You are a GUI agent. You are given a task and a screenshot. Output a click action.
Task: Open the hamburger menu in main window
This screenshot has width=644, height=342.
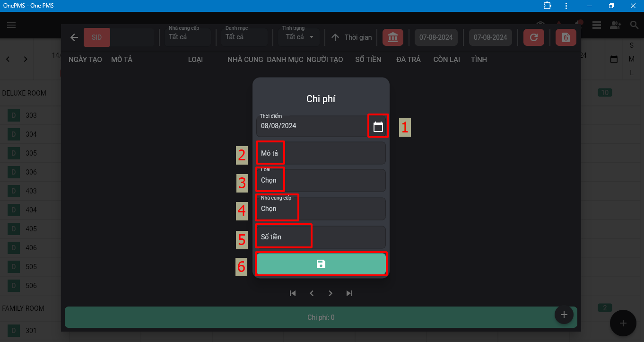click(x=11, y=25)
